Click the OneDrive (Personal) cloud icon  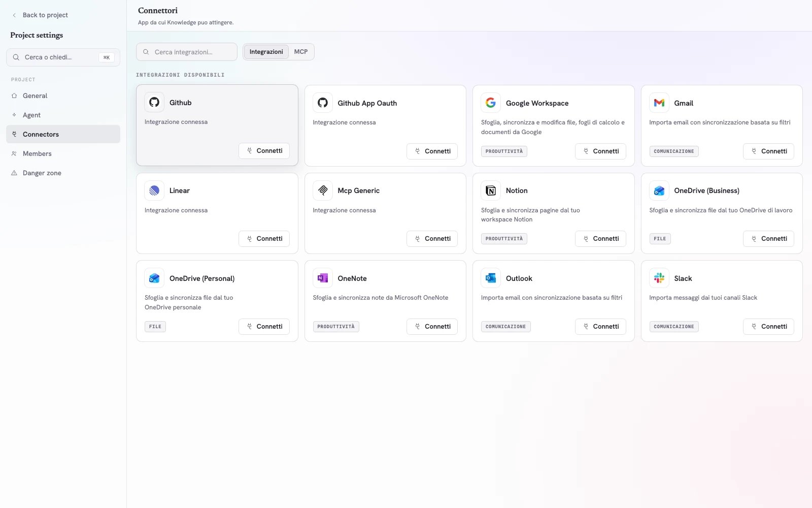(x=154, y=278)
